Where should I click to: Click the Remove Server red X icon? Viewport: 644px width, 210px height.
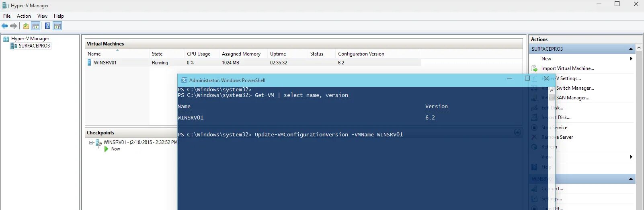534,137
